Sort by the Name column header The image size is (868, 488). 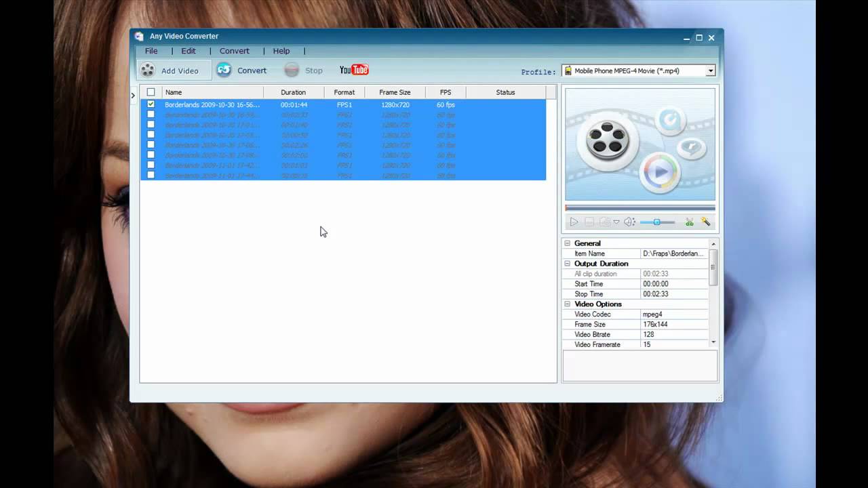(x=212, y=92)
